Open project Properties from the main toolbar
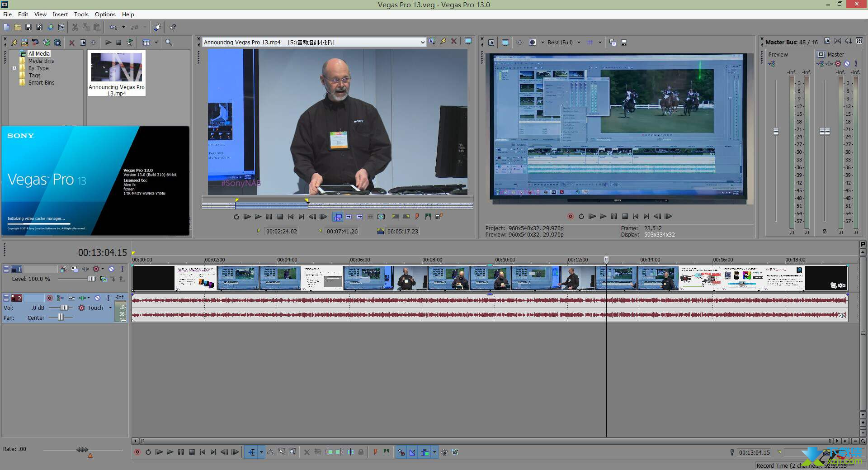 61,27
